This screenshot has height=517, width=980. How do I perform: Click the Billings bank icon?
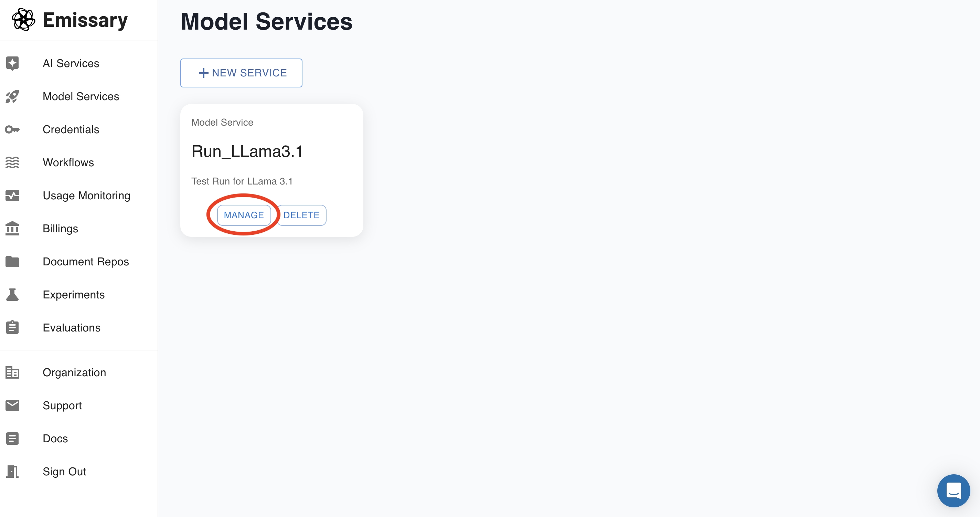click(x=12, y=228)
